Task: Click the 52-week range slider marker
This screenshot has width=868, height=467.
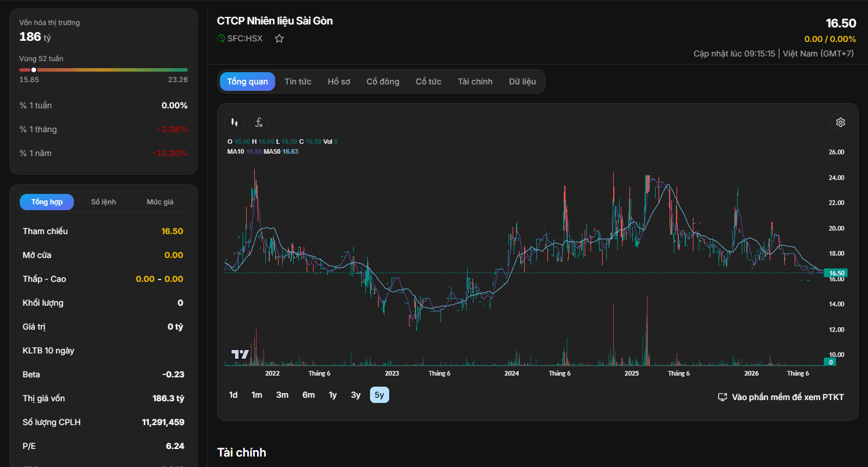Action: (34, 70)
